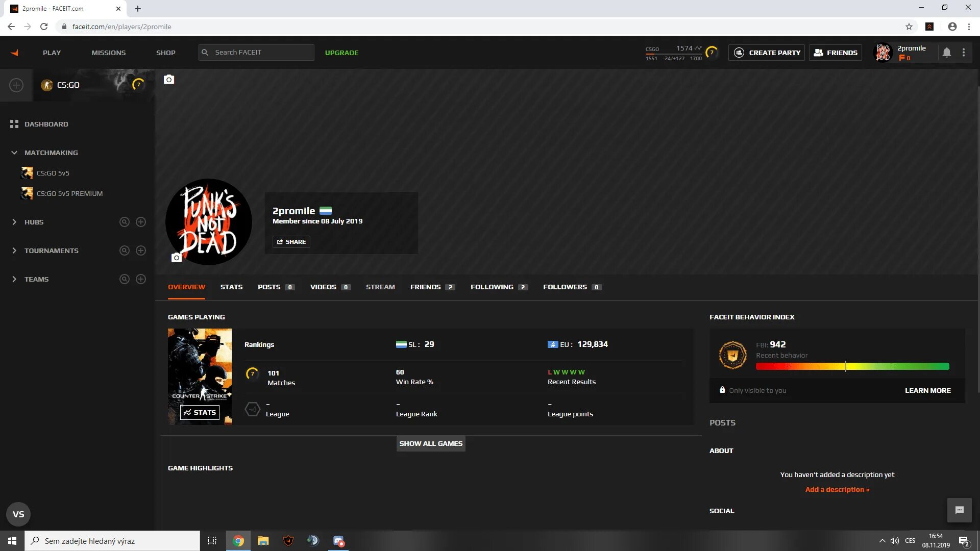980x551 pixels.
Task: Change avatar via camera icon on profile picture
Action: point(176,258)
